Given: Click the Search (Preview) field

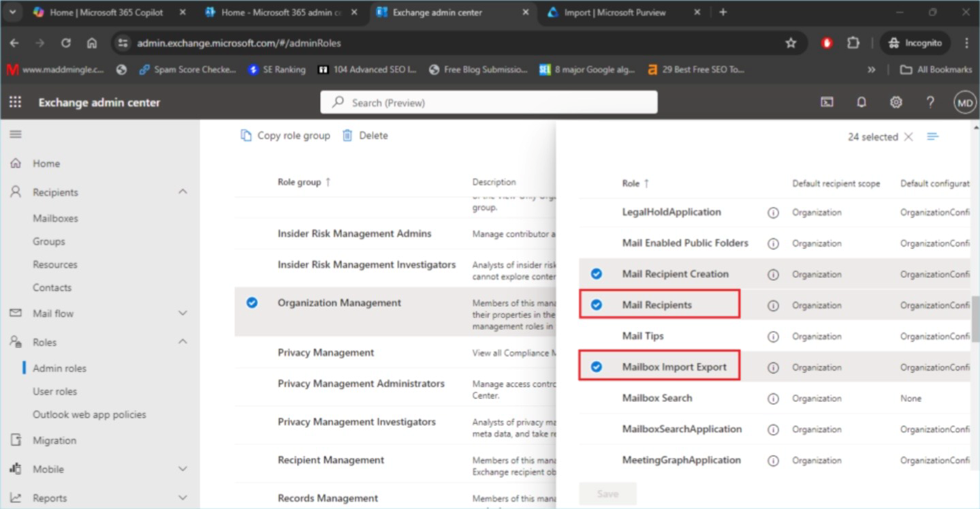Looking at the screenshot, I should 489,102.
